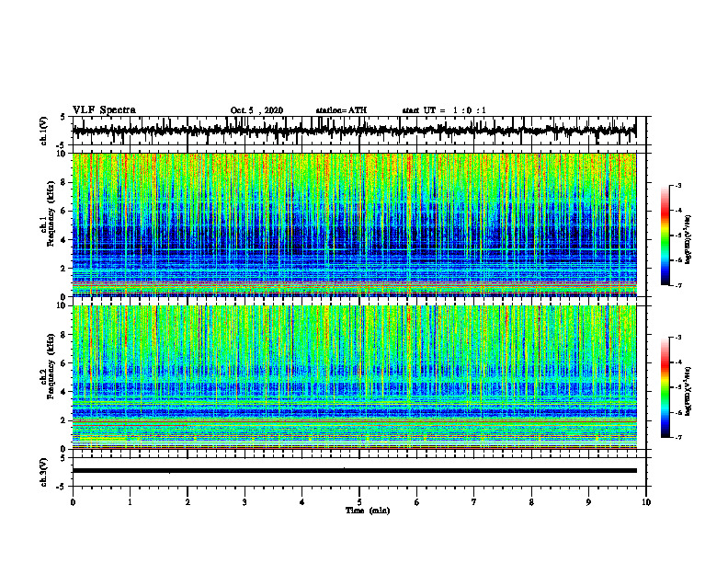Click the time axis tick label "4"

[301, 501]
